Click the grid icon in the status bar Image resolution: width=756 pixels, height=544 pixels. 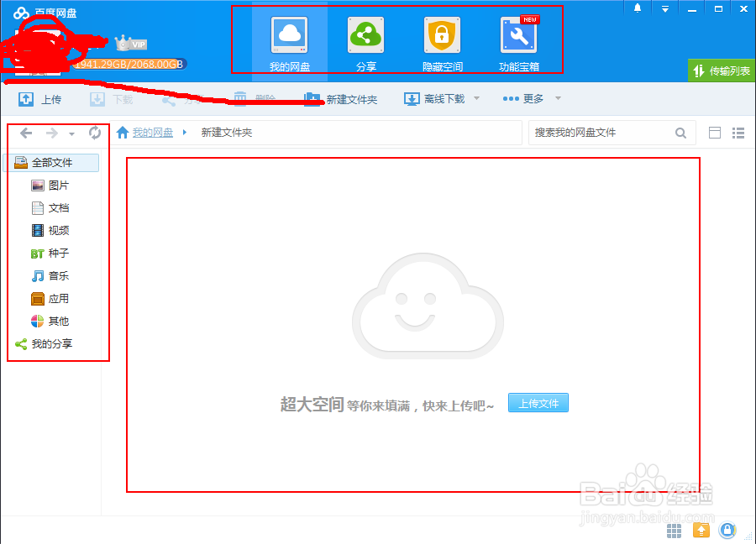pyautogui.click(x=674, y=531)
